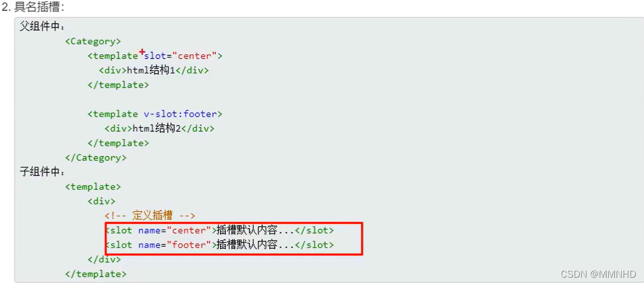The height and width of the screenshot is (283, 644).
Task: Click the CSDN @MMNHD watermark
Action: [x=598, y=274]
